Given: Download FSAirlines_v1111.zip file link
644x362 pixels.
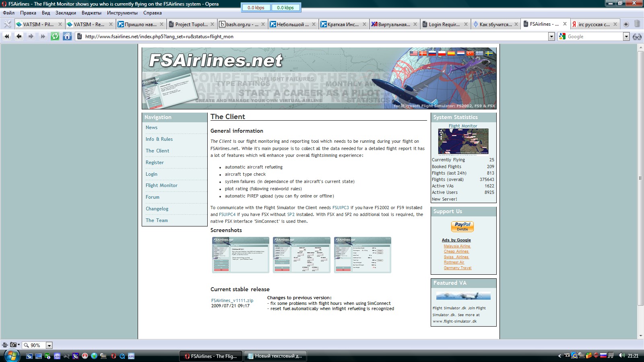Looking at the screenshot, I should (x=232, y=300).
